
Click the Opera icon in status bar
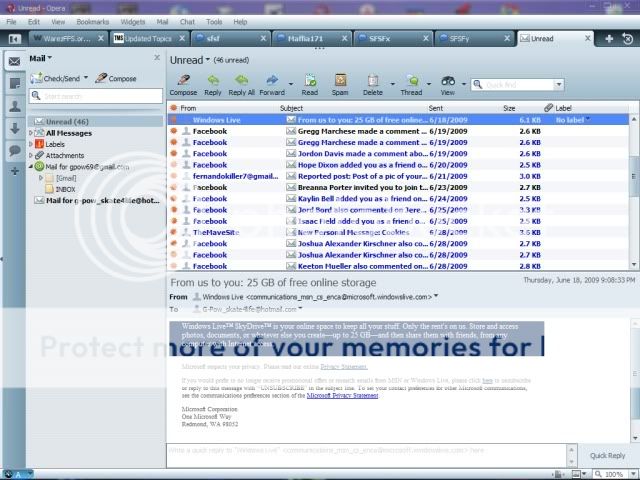coord(8,474)
